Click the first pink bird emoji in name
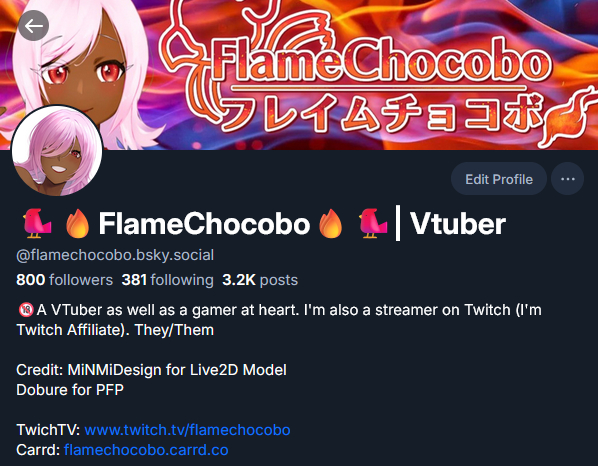This screenshot has height=466, width=598. click(37, 223)
